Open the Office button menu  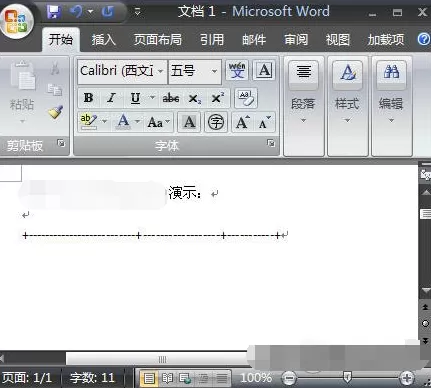(16, 21)
